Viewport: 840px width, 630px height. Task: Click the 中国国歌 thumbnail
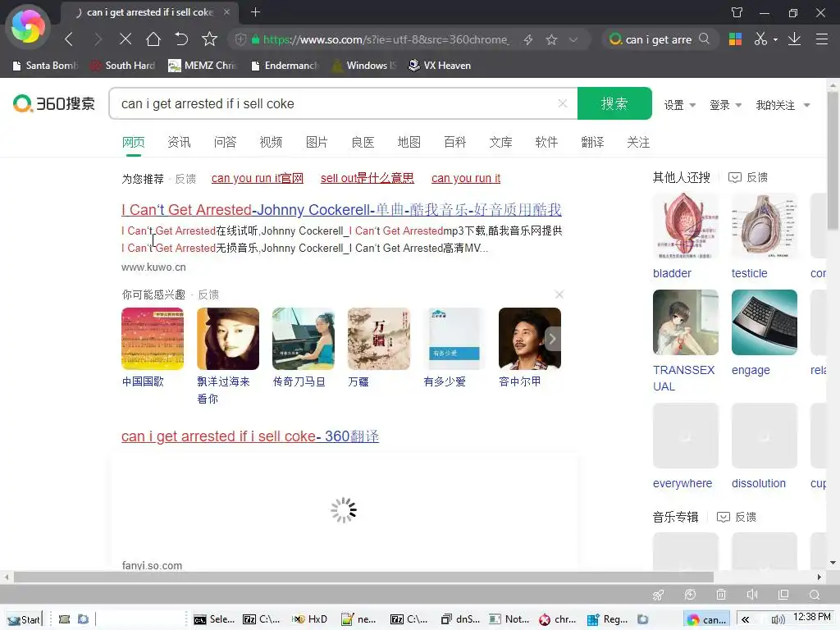[153, 339]
